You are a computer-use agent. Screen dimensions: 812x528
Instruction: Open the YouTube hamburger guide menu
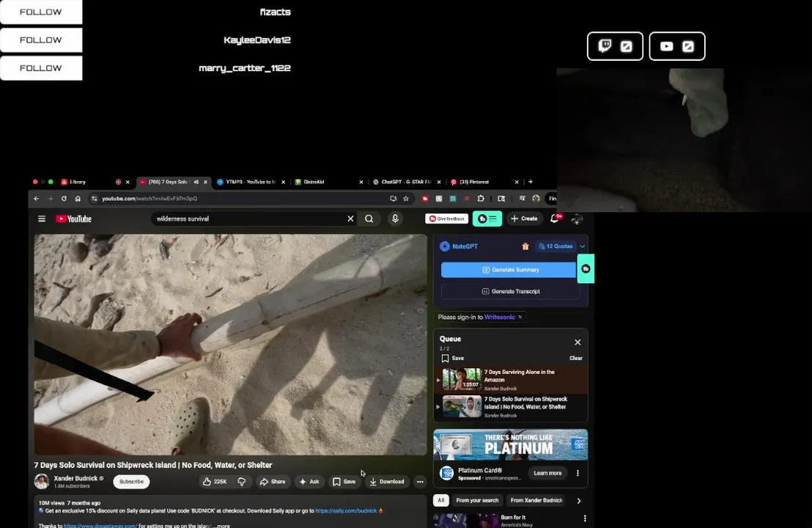click(x=42, y=219)
